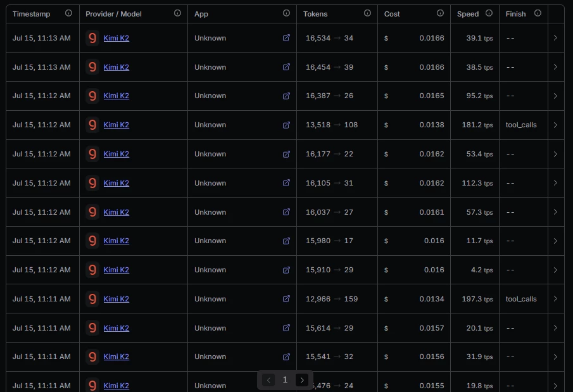Image resolution: width=573 pixels, height=392 pixels.
Task: Click the info icon beside Finish header
Action: tap(538, 13)
